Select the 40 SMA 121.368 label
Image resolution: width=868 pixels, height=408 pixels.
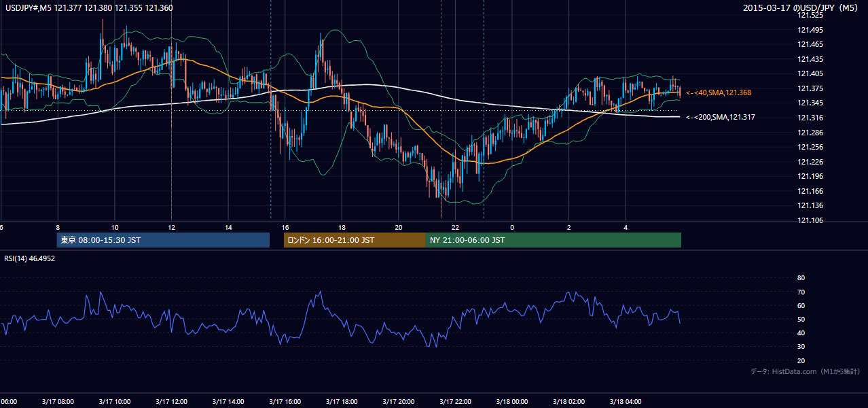click(719, 92)
